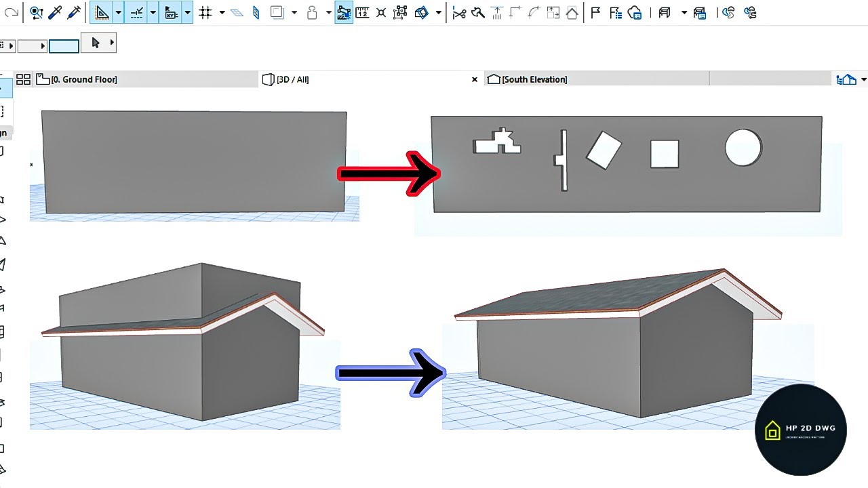Select the Pick Up Parameters eyedropper
This screenshot has height=488, width=868.
coord(55,12)
